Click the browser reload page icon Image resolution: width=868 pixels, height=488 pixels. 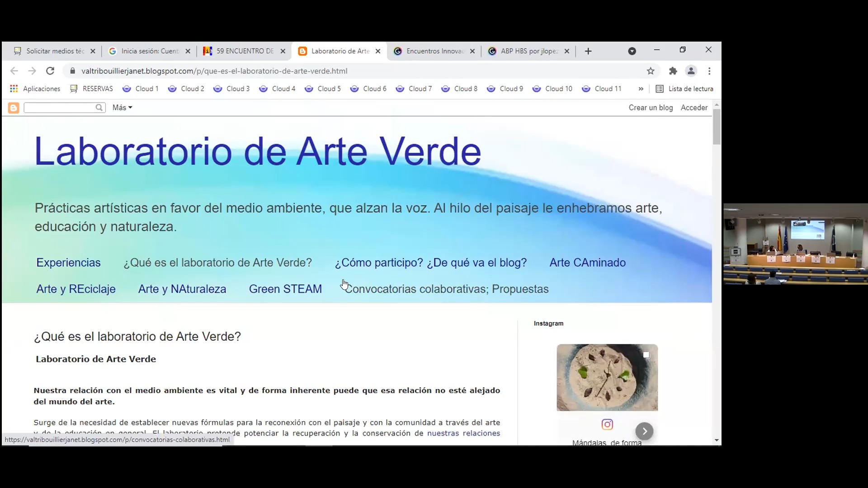50,71
